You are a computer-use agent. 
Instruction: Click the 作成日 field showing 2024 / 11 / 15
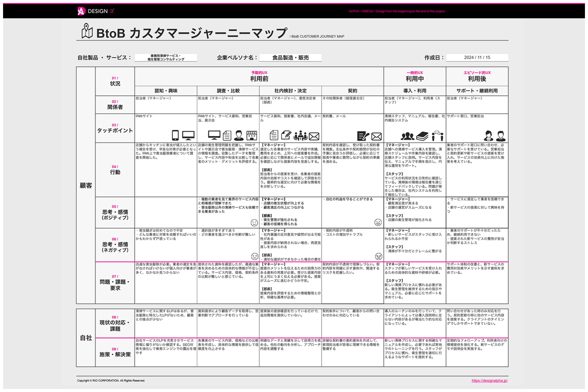477,58
